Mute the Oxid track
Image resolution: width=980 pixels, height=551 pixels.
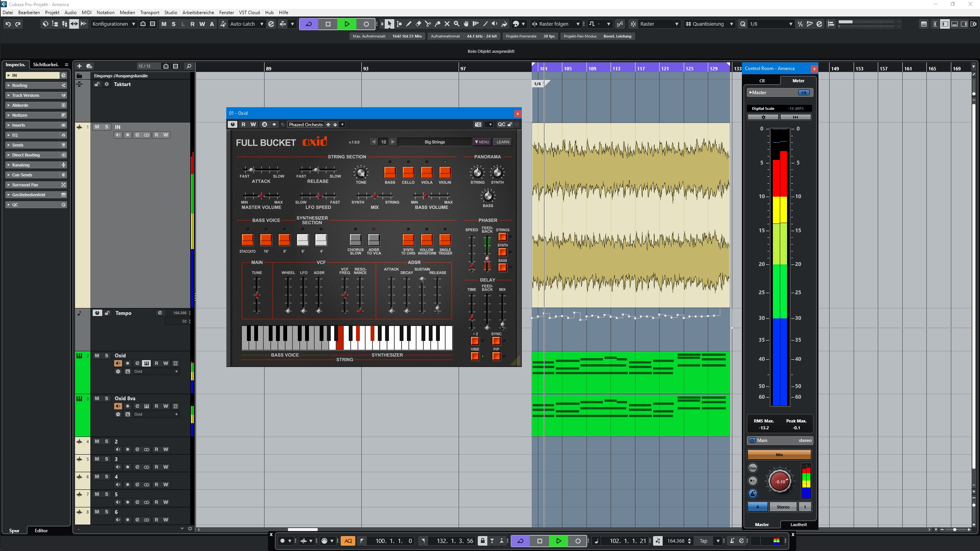tap(97, 355)
